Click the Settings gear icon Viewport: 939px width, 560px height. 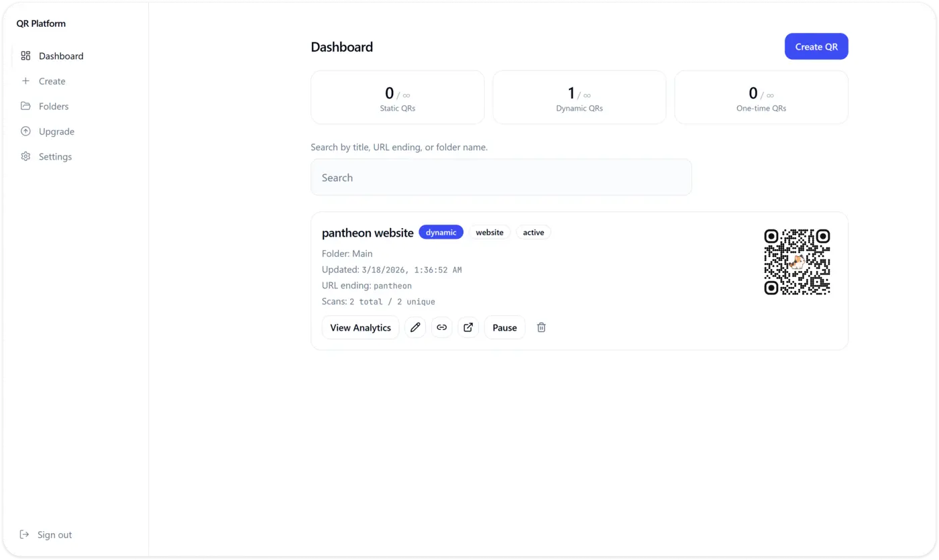25,156
